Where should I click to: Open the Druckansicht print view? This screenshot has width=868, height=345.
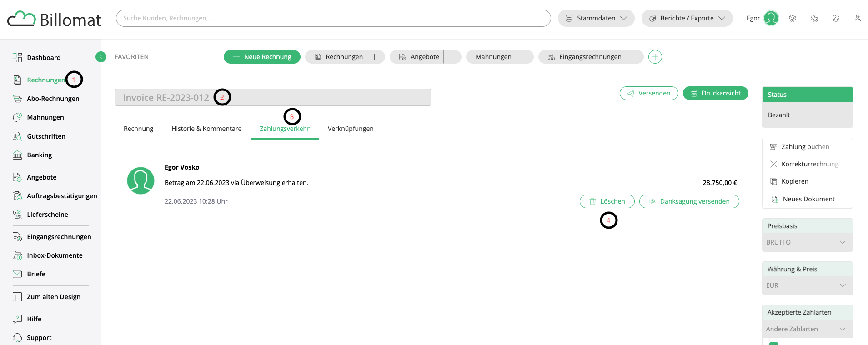[716, 93]
